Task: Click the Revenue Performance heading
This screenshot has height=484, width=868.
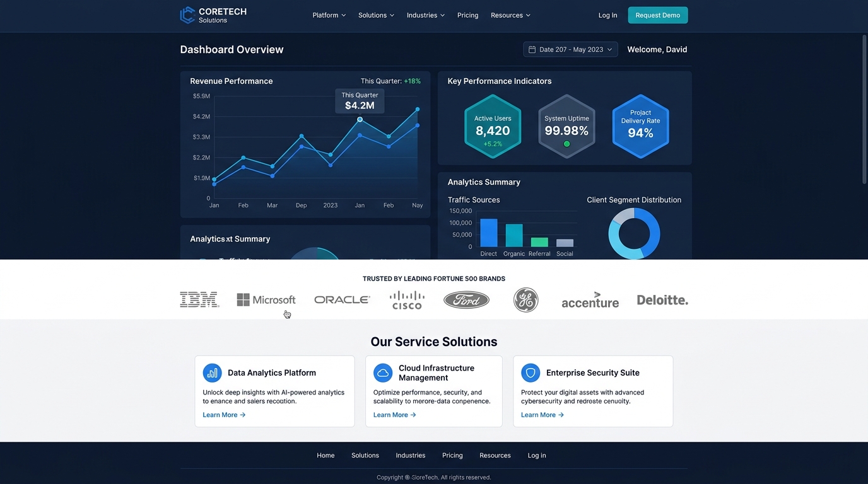Action: click(232, 81)
